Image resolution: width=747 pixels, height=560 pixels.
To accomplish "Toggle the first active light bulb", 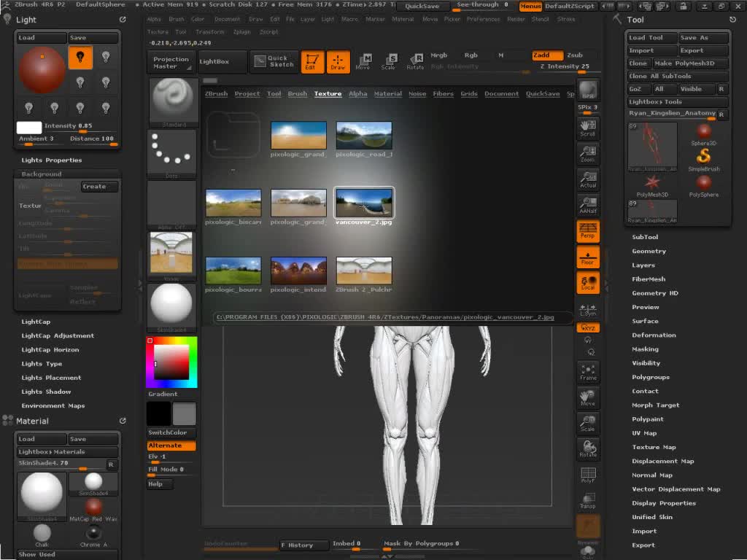I will click(80, 58).
